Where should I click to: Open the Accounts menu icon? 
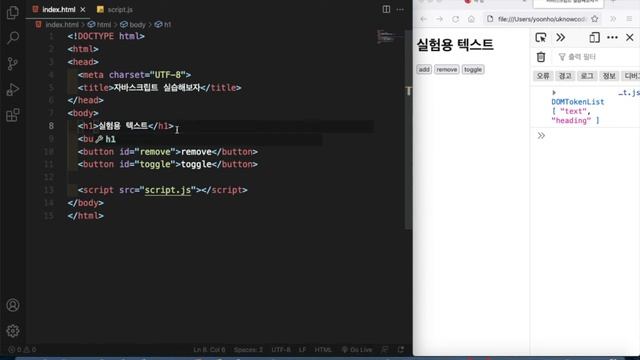[13, 305]
